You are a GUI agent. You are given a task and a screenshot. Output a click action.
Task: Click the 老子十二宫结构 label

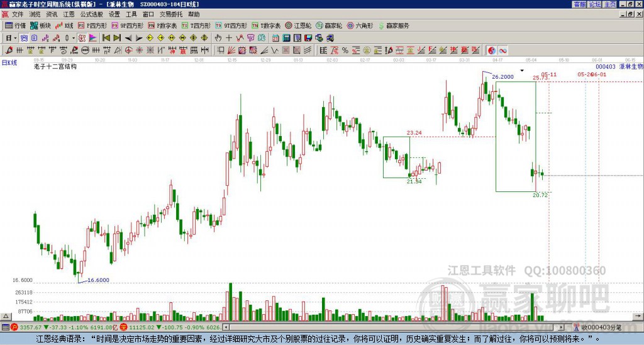click(55, 66)
